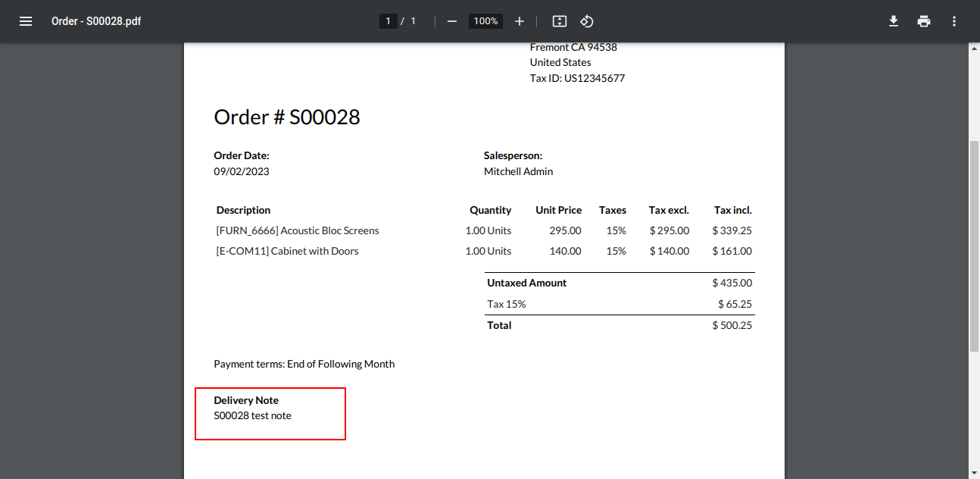This screenshot has width=980, height=479.
Task: Click the file title 'Order - S00028.pdf'
Action: click(x=96, y=21)
